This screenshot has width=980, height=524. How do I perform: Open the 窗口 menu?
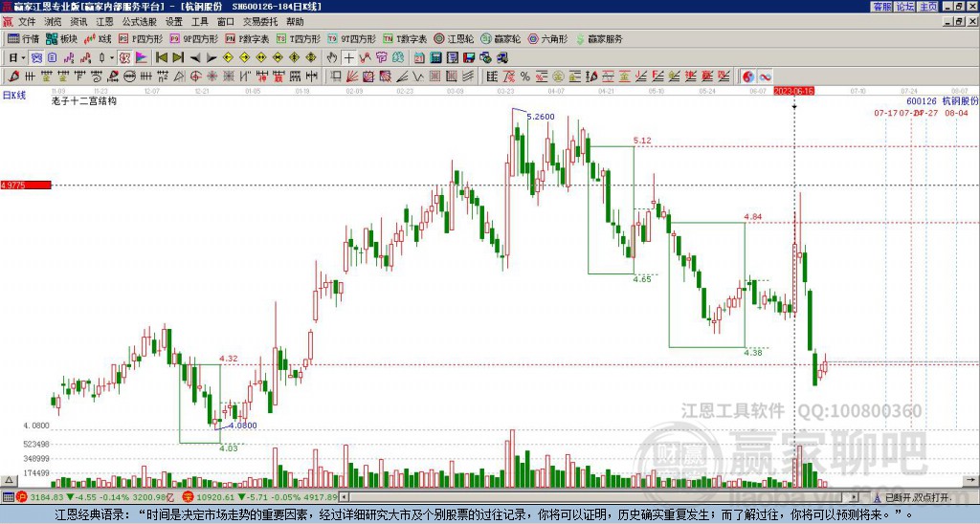tap(226, 22)
